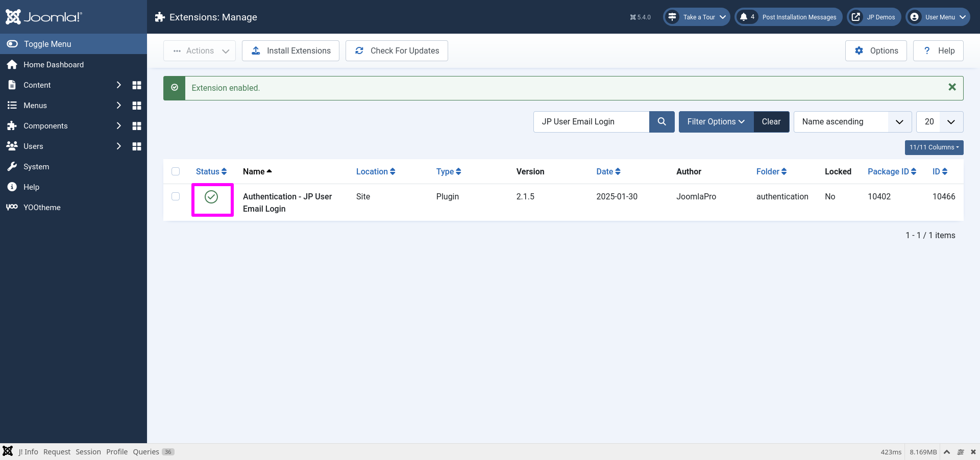The width and height of the screenshot is (980, 460).
Task: Expand Filter Options
Action: pos(716,122)
